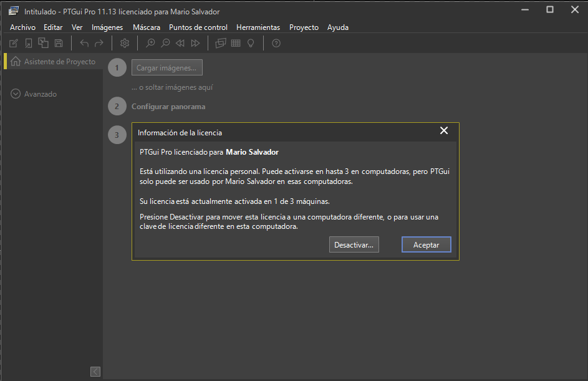
Task: Select the Asistente de Proyecto tab label
Action: tap(60, 62)
